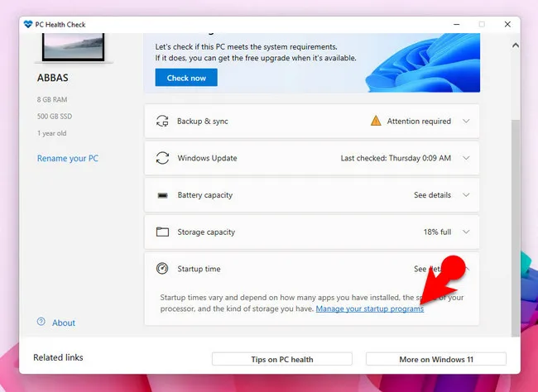Click Tips on PC health button
Image resolution: width=538 pixels, height=392 pixels.
[281, 359]
